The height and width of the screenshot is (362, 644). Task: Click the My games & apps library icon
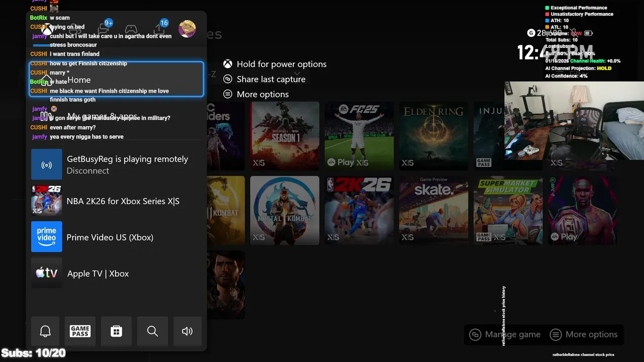click(x=46, y=116)
